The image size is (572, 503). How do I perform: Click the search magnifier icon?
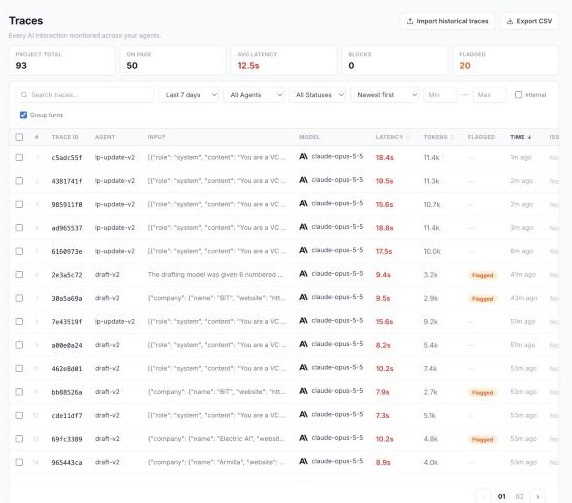[x=24, y=95]
